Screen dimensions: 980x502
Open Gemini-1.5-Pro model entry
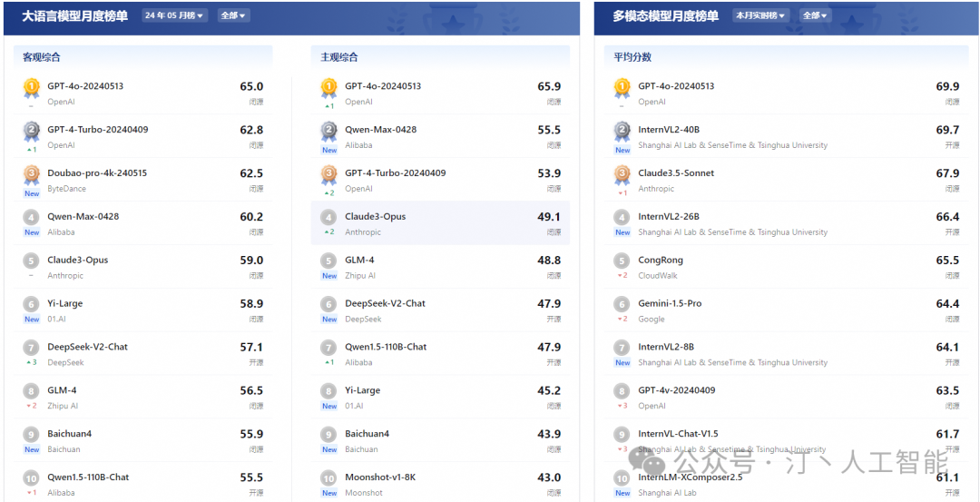670,303
